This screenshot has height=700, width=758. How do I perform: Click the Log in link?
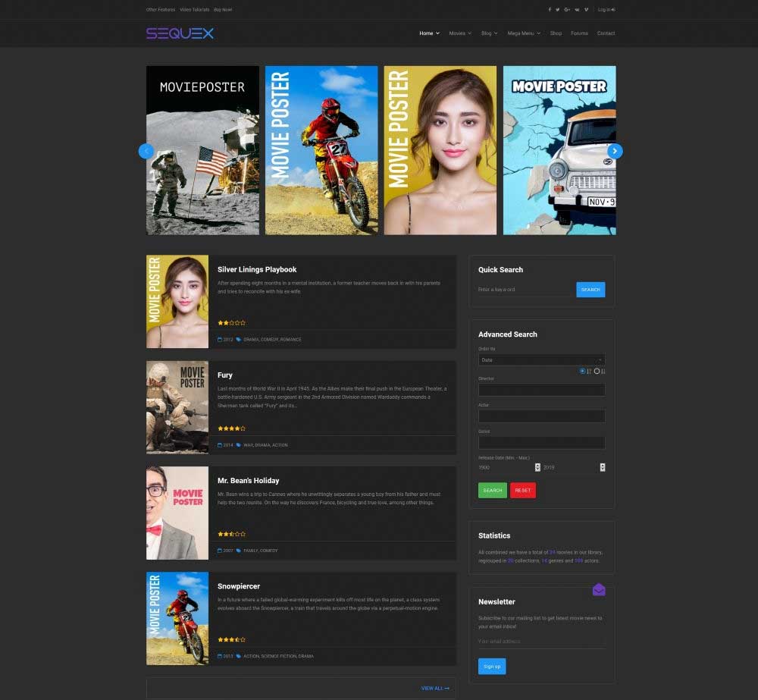coord(606,10)
